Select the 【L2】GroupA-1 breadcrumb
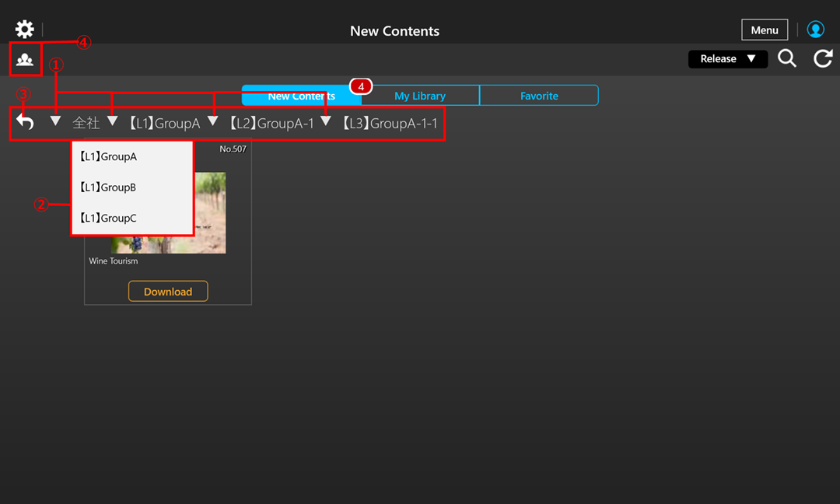Viewport: 840px width, 504px height. [271, 123]
